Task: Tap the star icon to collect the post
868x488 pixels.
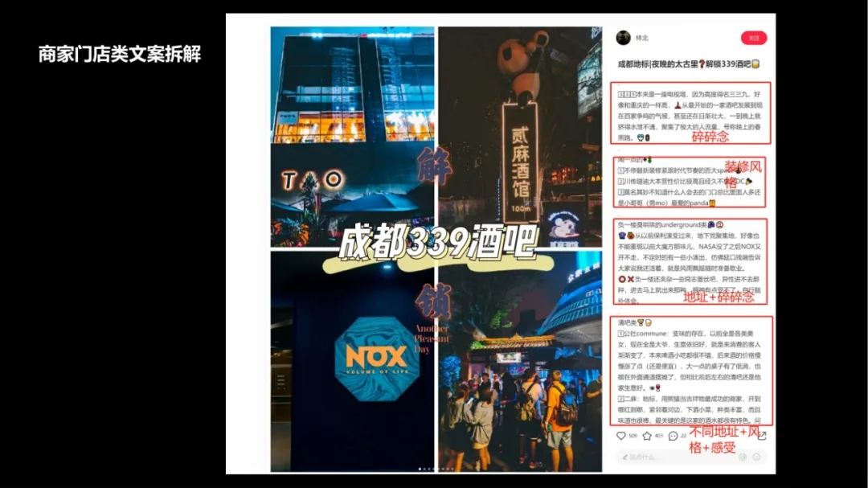Action: 647,436
